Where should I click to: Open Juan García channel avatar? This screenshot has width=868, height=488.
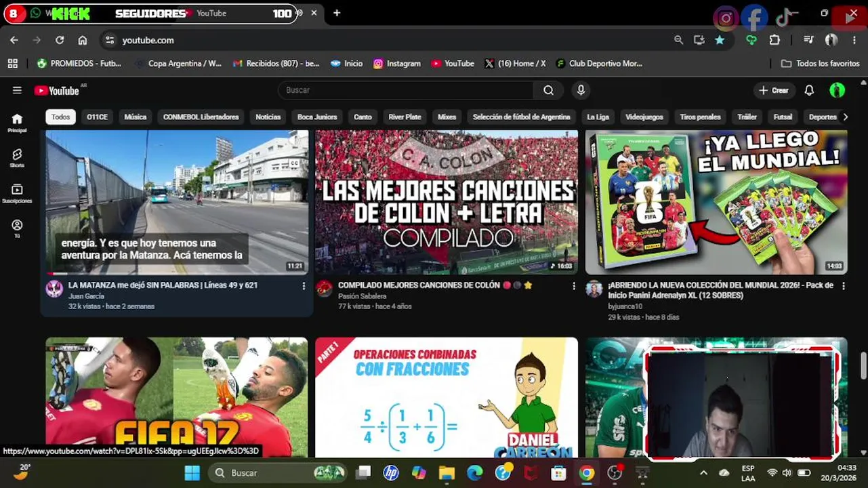click(x=54, y=289)
